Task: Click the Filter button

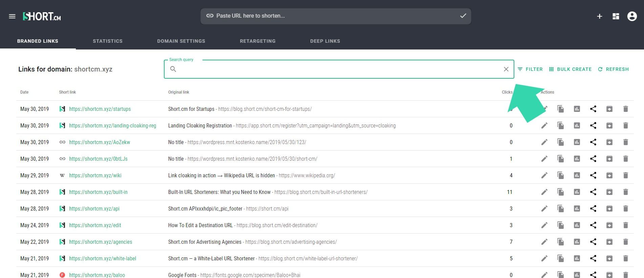Action: tap(530, 69)
